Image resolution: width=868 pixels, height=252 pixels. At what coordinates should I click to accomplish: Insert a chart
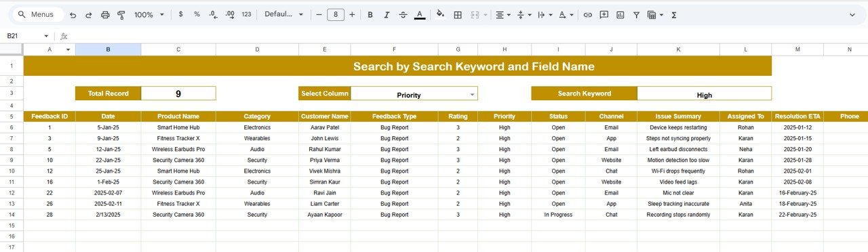(620, 14)
